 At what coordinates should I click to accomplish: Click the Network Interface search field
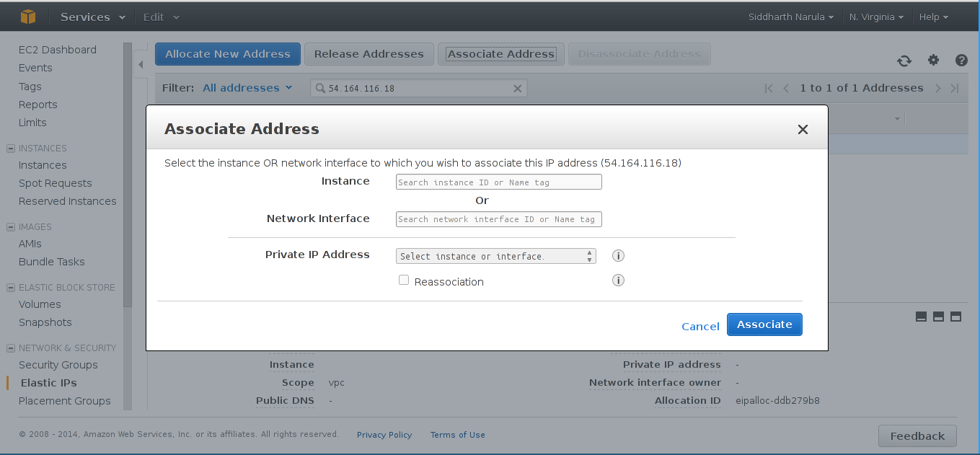(498, 219)
